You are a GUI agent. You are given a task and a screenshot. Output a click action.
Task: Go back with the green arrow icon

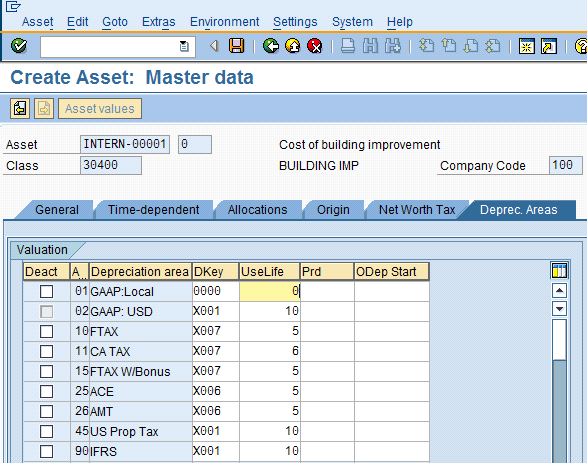tap(271, 46)
